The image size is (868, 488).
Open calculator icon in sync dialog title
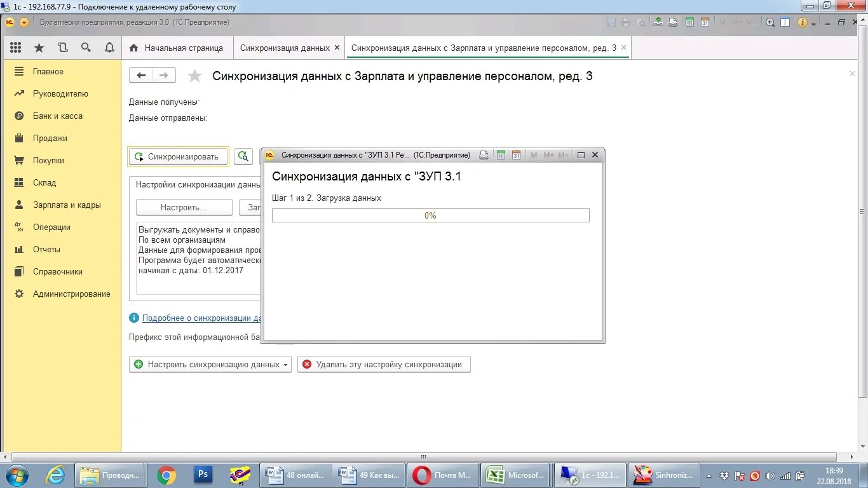[x=501, y=155]
